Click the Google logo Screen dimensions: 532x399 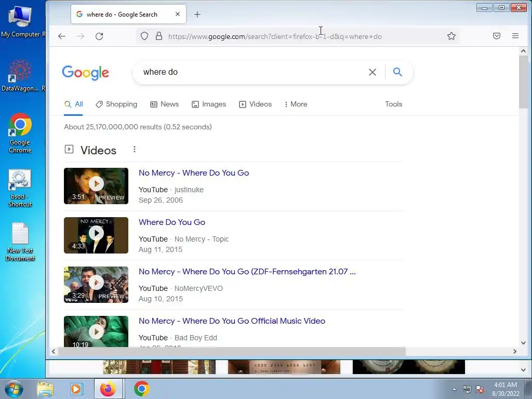click(x=86, y=73)
